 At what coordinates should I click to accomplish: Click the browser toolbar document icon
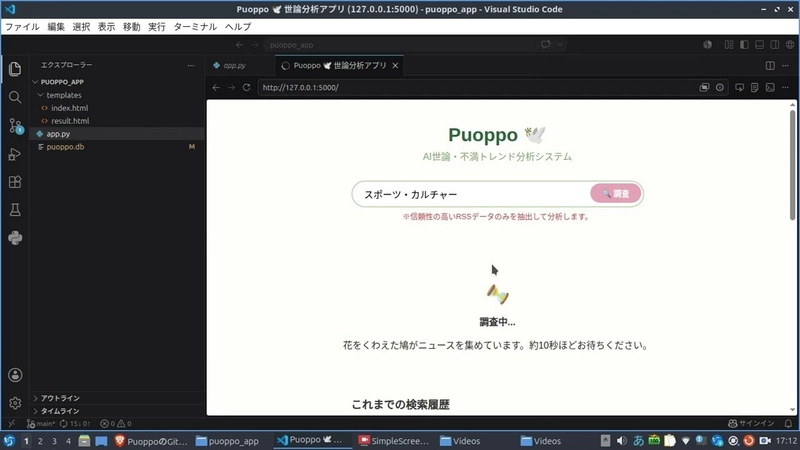755,88
